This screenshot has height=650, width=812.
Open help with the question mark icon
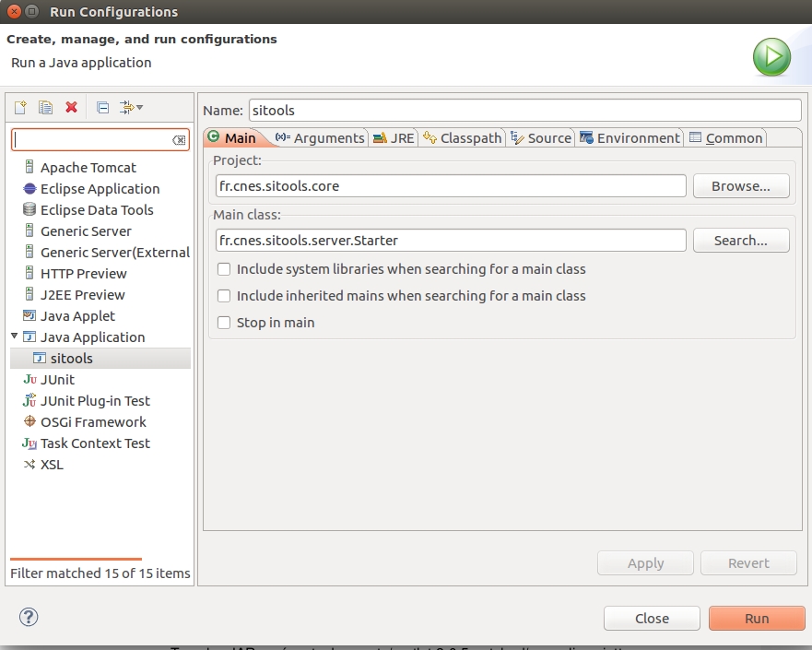point(29,617)
